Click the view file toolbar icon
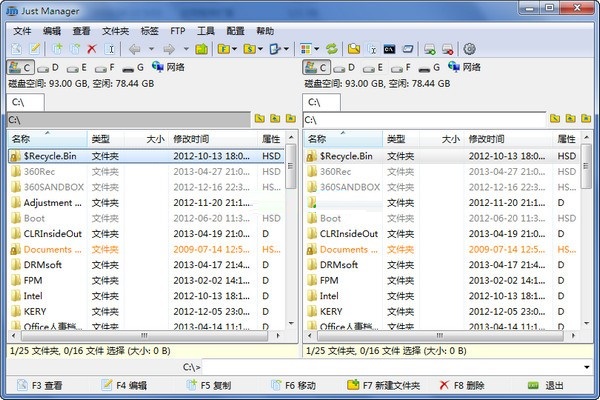Screen dimensions: 600x400 pyautogui.click(x=16, y=49)
